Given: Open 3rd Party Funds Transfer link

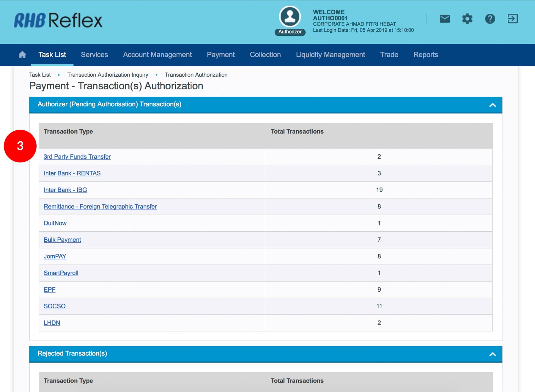Looking at the screenshot, I should [x=77, y=157].
